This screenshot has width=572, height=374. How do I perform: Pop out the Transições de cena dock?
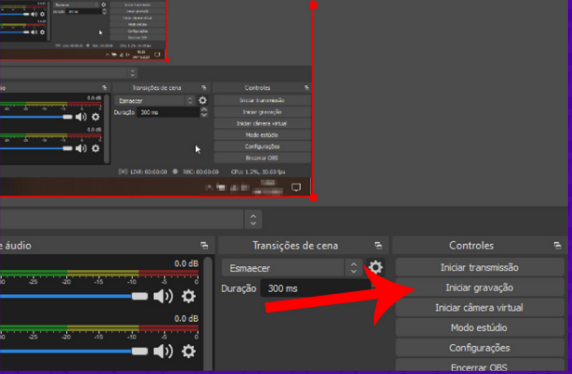[378, 246]
